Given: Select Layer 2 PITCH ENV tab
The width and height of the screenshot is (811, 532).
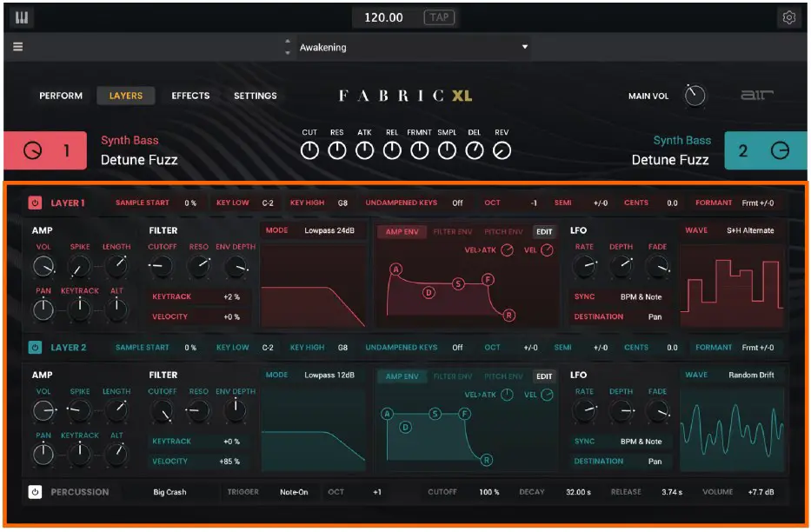Looking at the screenshot, I should pos(503,376).
